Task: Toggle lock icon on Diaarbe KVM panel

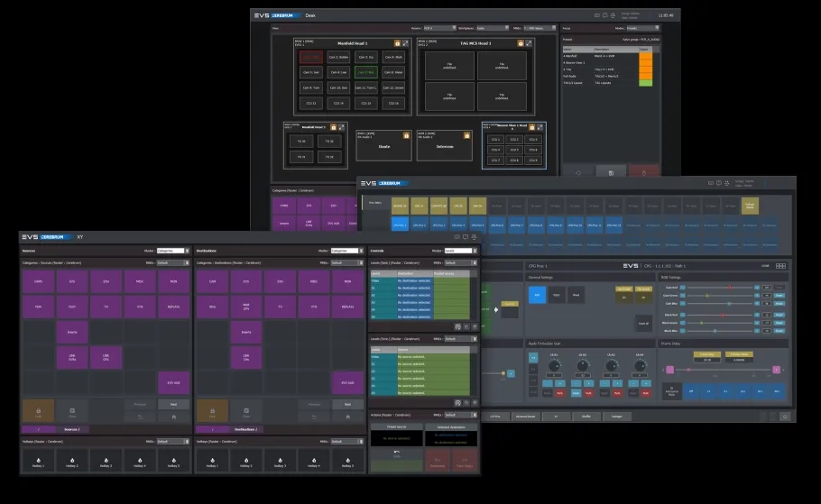Action: point(406,135)
